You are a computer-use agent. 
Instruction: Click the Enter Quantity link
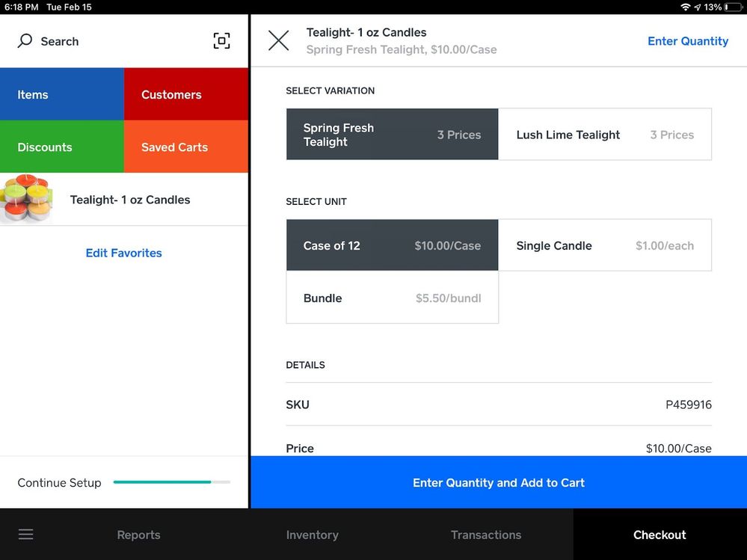[x=687, y=41]
